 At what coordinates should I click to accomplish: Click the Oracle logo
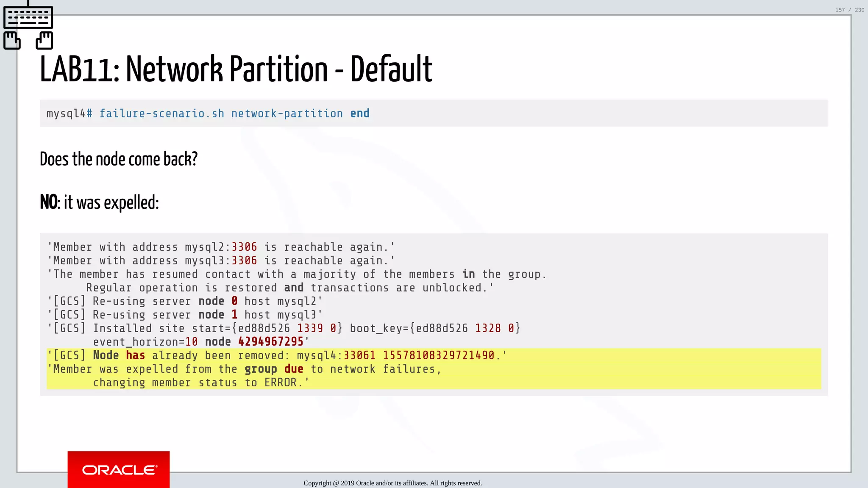[119, 469]
